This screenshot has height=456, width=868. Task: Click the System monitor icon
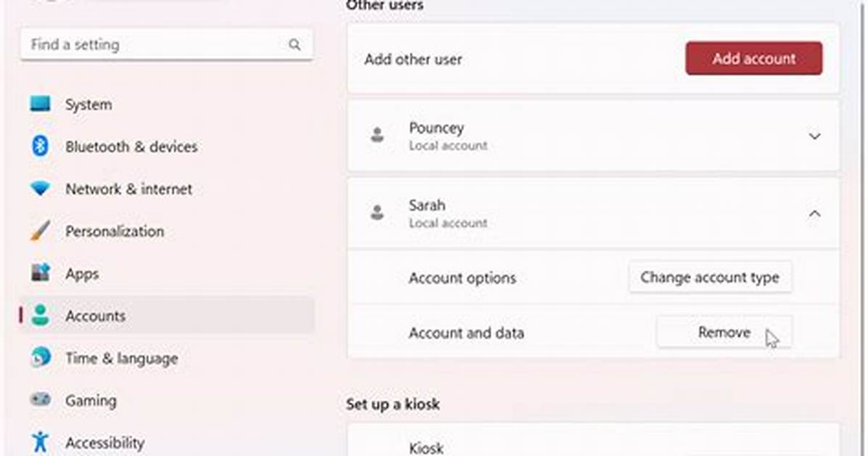coord(41,104)
